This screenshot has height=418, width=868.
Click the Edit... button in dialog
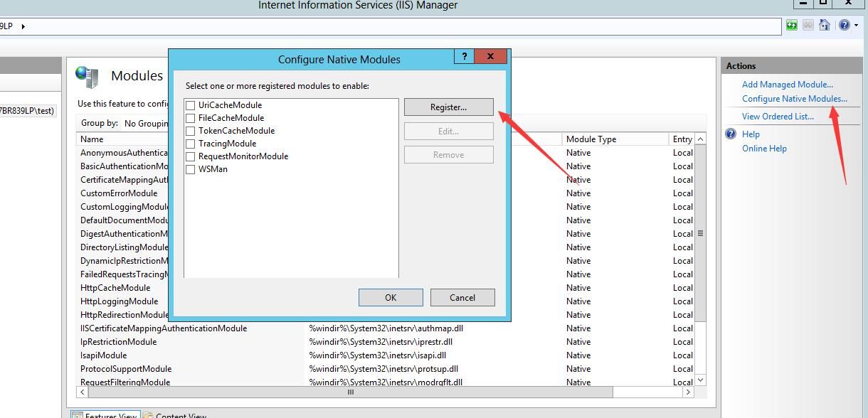pos(448,131)
